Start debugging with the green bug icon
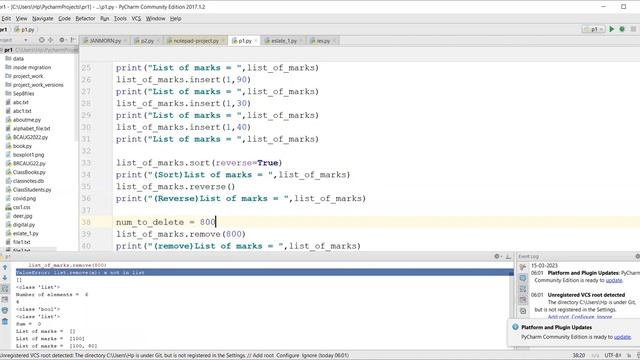Image resolution: width=640 pixels, height=360 pixels. [622, 29]
